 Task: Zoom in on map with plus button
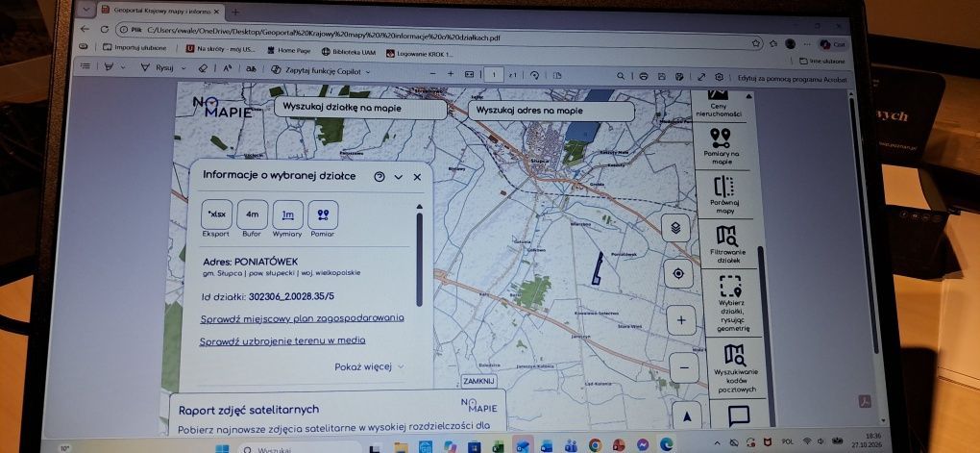click(680, 320)
